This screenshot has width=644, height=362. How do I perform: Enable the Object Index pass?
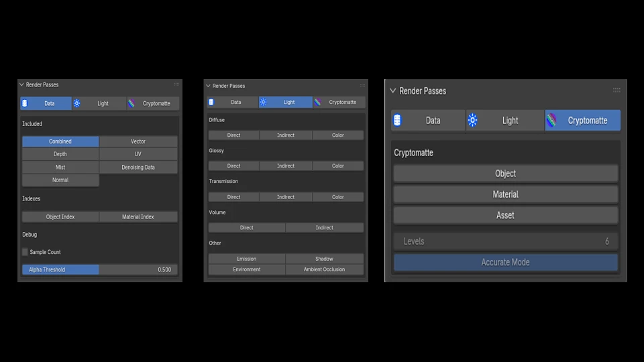coord(60,217)
